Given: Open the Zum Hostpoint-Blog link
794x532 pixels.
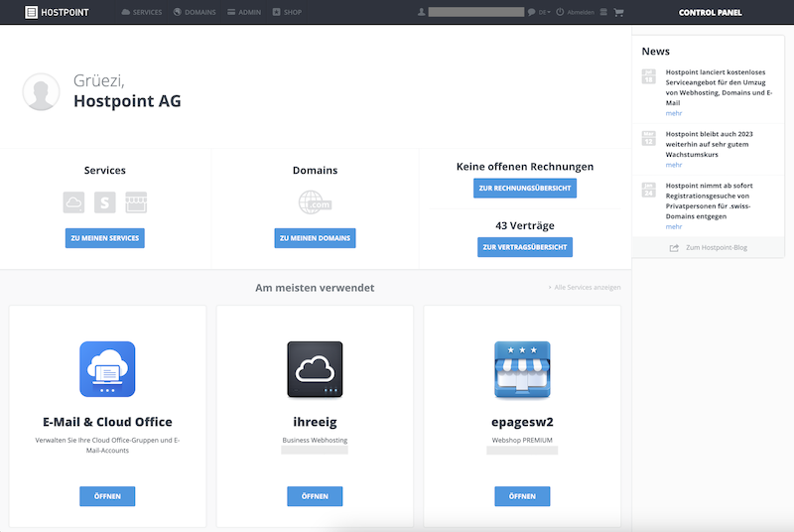Looking at the screenshot, I should click(x=716, y=247).
